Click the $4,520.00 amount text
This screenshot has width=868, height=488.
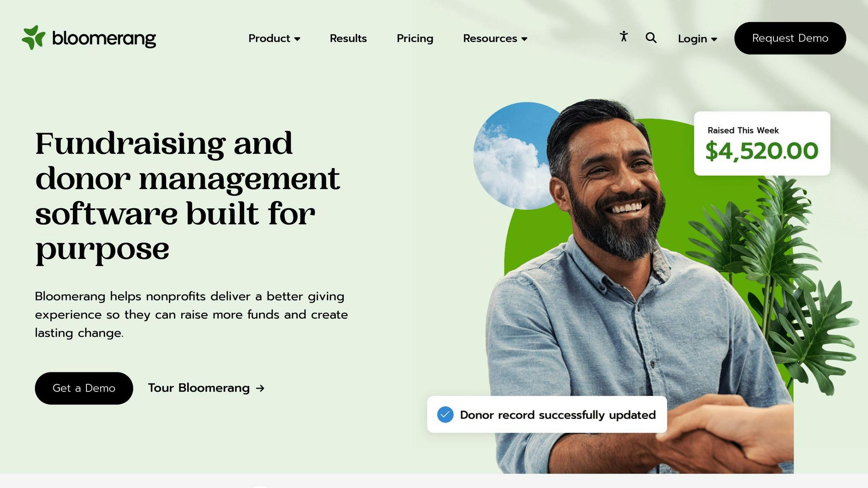click(762, 151)
